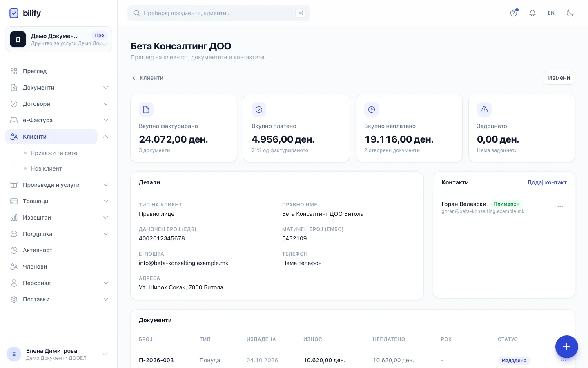Collapse the Клиенти sidebar section
This screenshot has width=588, height=368.
click(106, 137)
